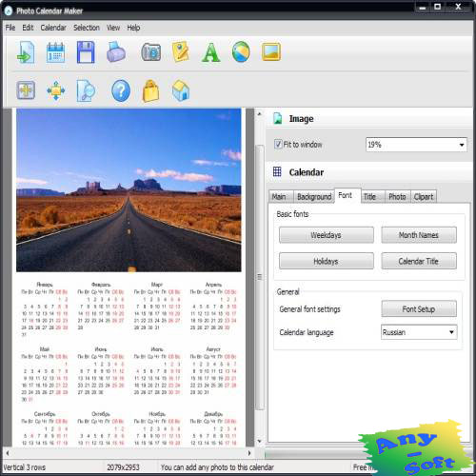Open the shopping bag order icon
The image size is (476, 476).
click(150, 90)
